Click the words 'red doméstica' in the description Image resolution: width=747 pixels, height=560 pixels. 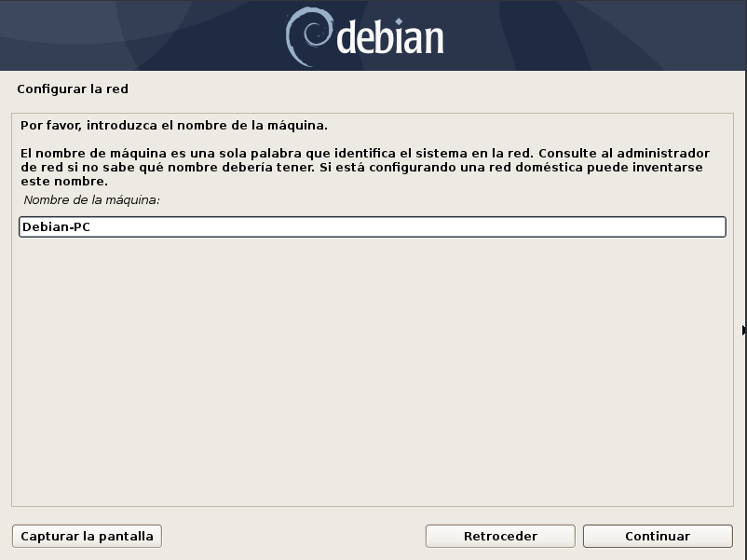click(x=543, y=168)
